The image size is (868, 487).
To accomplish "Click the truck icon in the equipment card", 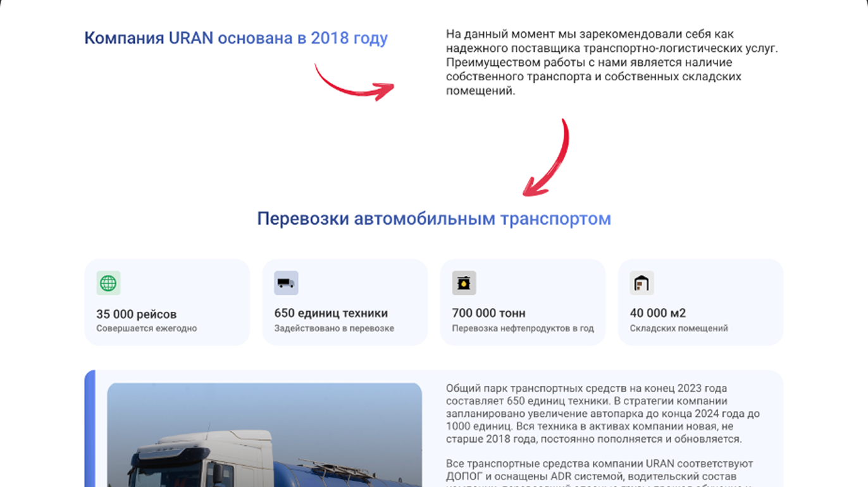I will [286, 283].
